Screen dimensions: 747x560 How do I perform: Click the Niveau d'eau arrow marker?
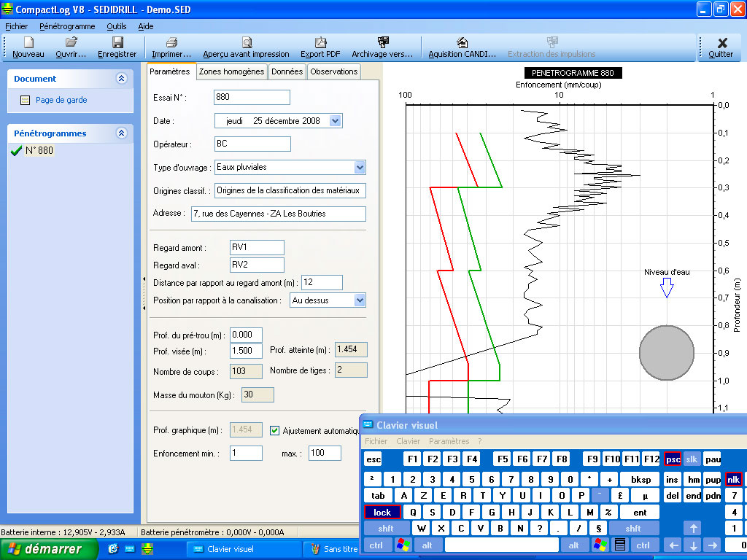(667, 287)
